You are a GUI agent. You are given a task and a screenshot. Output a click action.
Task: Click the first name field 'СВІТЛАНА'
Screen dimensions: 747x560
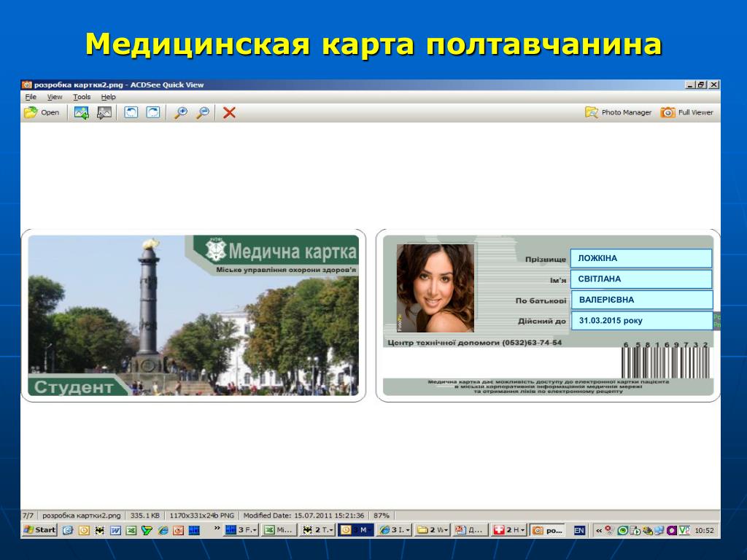tap(641, 279)
